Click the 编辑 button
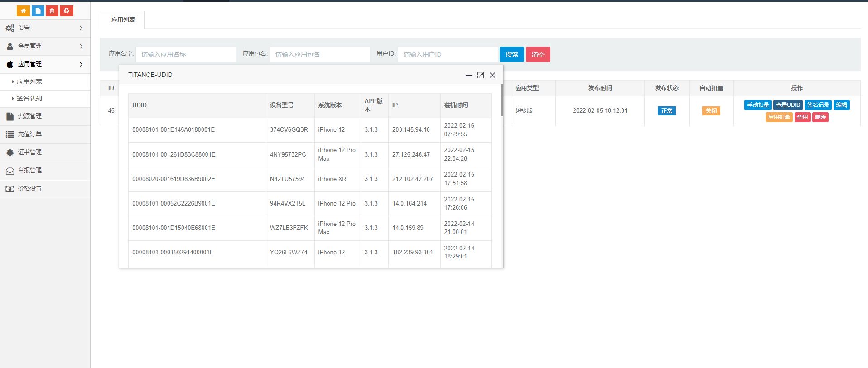 [842, 105]
